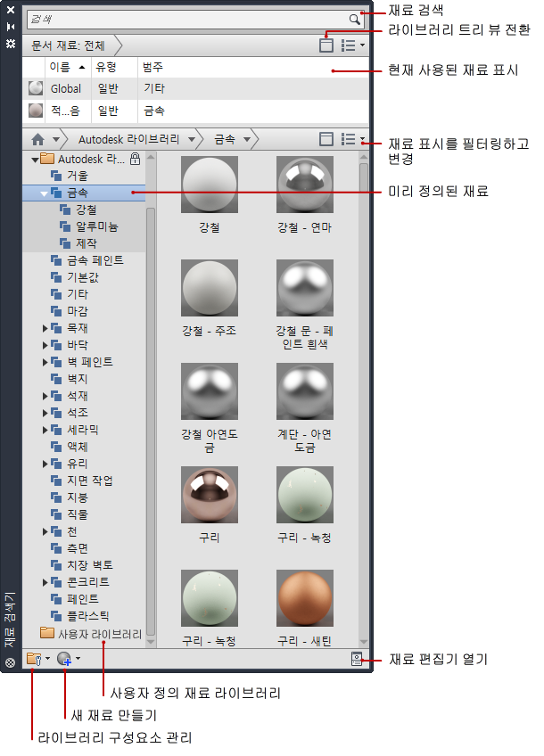Expand the 바닥 tree category
Screen dimensions: 544x756
[x=45, y=345]
